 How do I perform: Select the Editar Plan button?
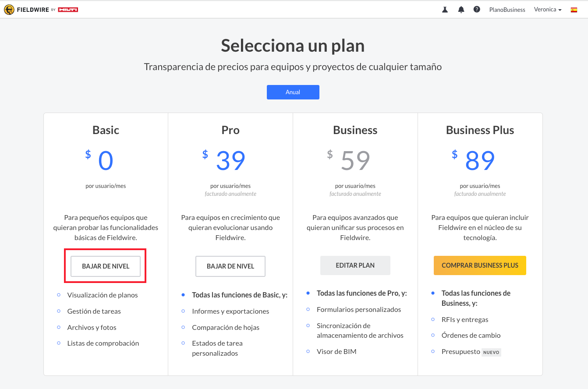(355, 265)
